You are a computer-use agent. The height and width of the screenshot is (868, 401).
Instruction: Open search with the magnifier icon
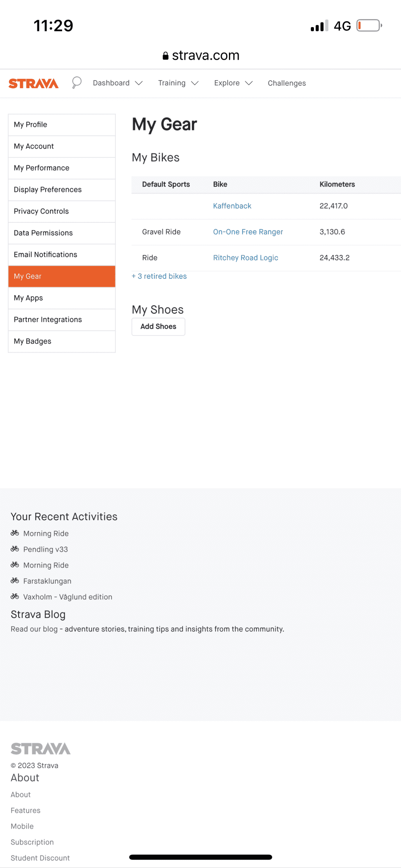76,83
